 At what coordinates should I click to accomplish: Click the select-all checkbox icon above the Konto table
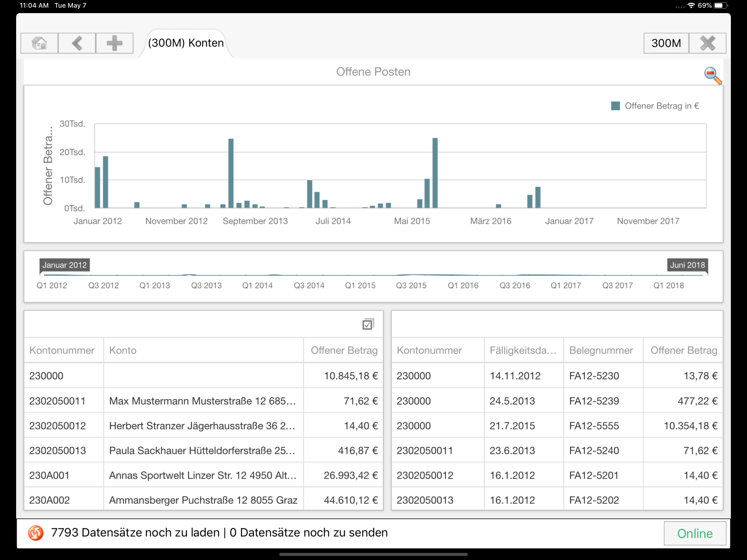coord(368,324)
